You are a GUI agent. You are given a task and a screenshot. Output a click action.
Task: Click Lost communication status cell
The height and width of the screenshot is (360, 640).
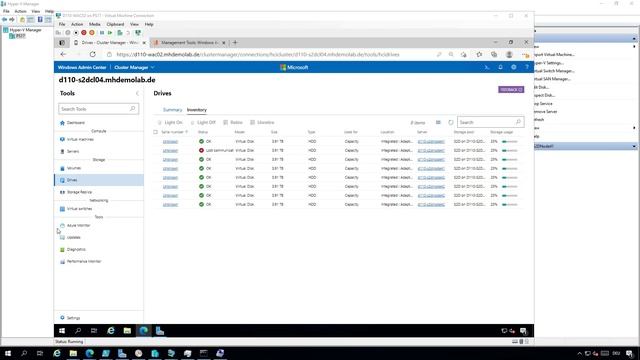tap(216, 151)
